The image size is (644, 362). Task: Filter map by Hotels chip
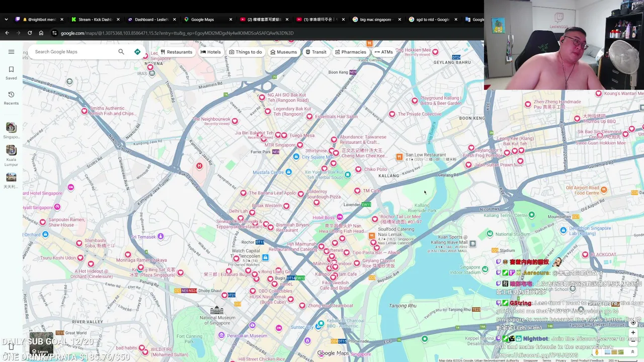click(x=211, y=52)
